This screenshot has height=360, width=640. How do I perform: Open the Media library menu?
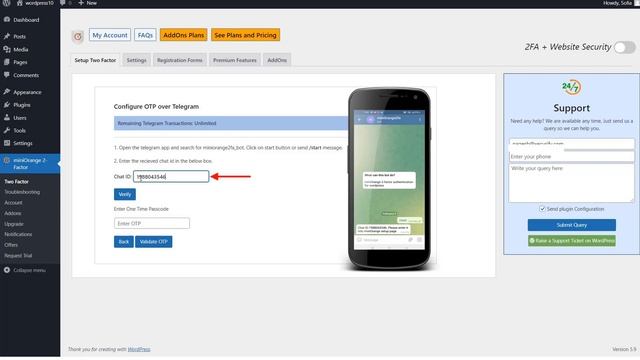[x=20, y=50]
